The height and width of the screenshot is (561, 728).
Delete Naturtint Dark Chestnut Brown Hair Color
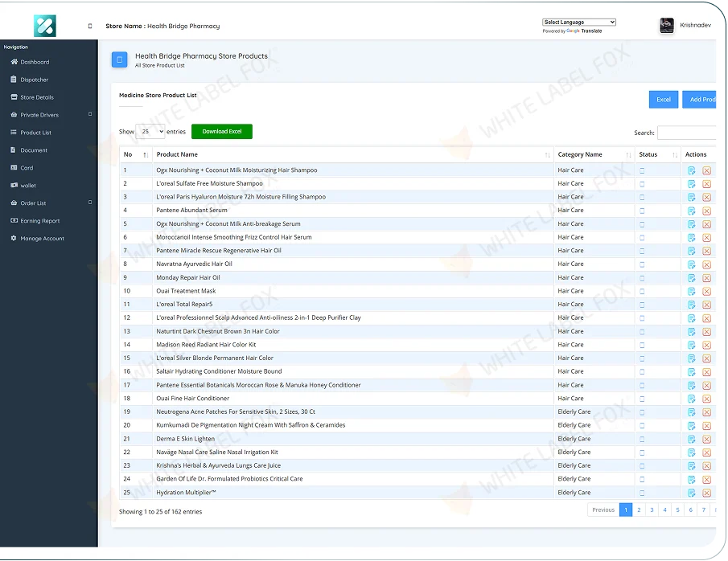[706, 332]
